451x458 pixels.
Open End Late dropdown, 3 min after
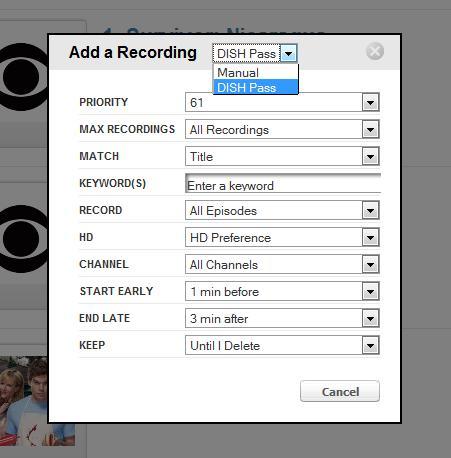click(282, 318)
